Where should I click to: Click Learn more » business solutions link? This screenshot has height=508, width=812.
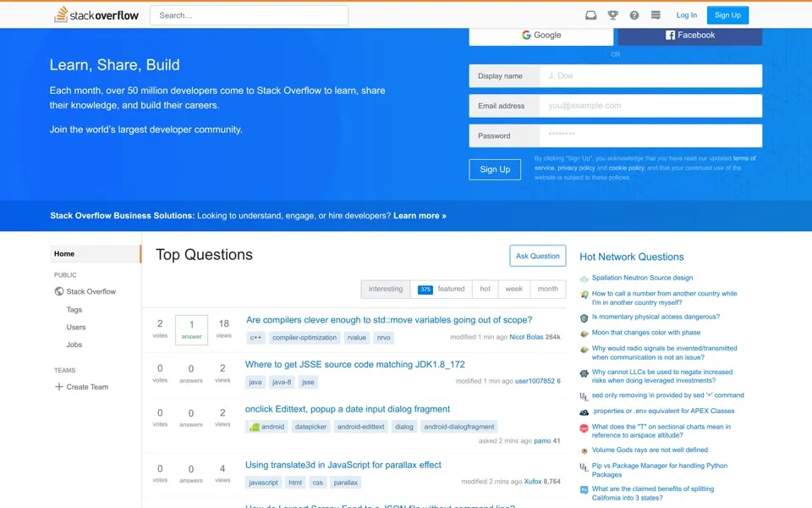point(420,216)
